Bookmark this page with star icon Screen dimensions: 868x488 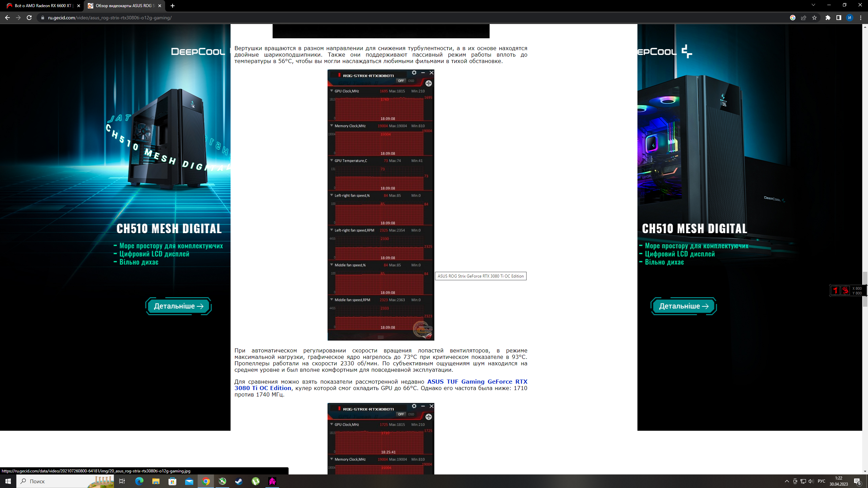point(814,18)
